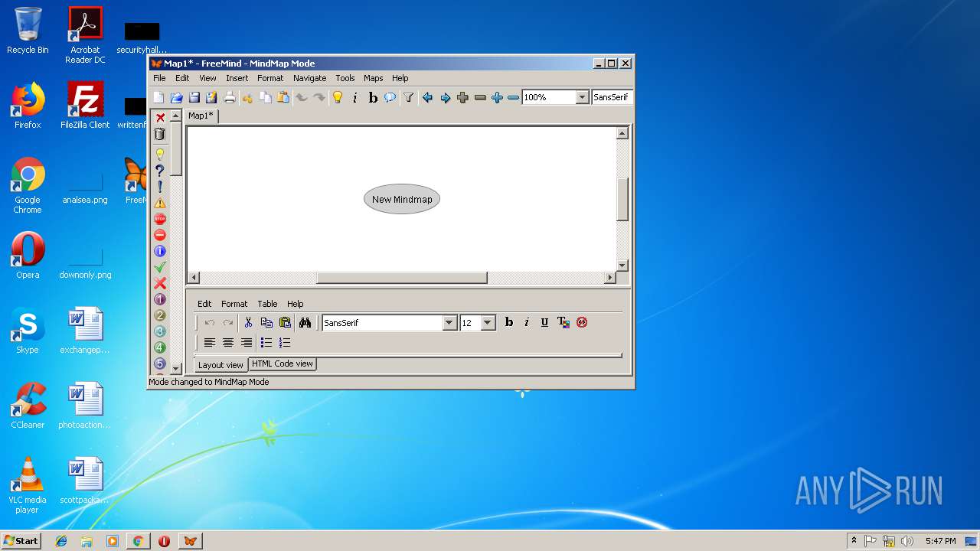Image resolution: width=980 pixels, height=551 pixels.
Task: Open find and replace binoculars icon
Action: coord(305,322)
